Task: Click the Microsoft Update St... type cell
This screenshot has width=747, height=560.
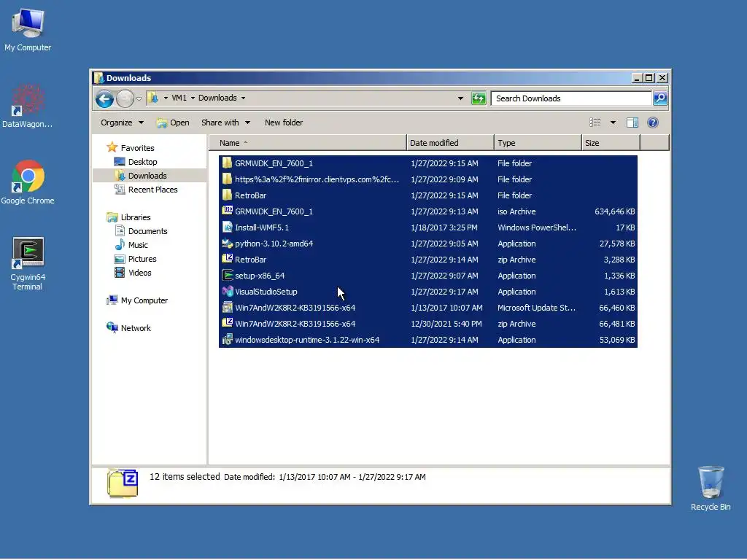Action: pyautogui.click(x=536, y=308)
